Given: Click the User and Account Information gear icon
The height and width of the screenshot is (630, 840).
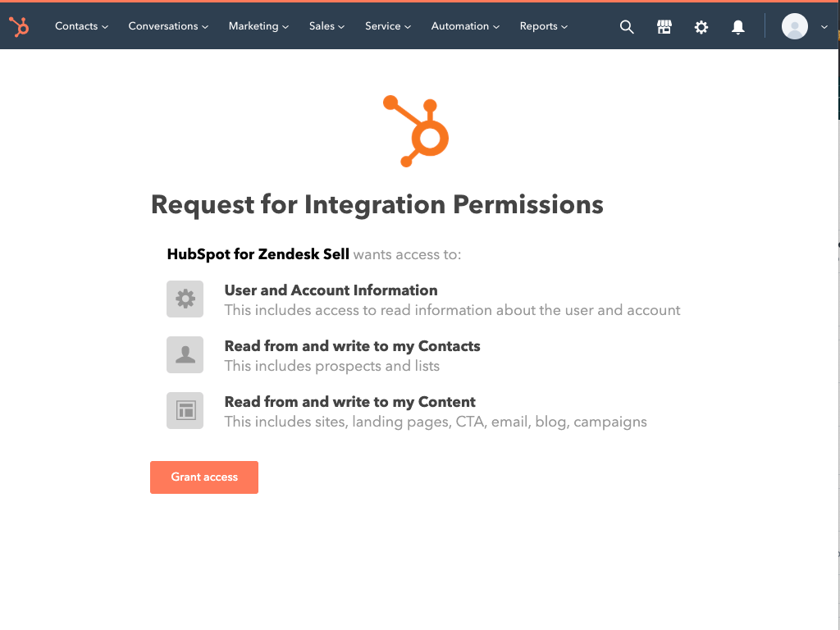Looking at the screenshot, I should pos(185,299).
